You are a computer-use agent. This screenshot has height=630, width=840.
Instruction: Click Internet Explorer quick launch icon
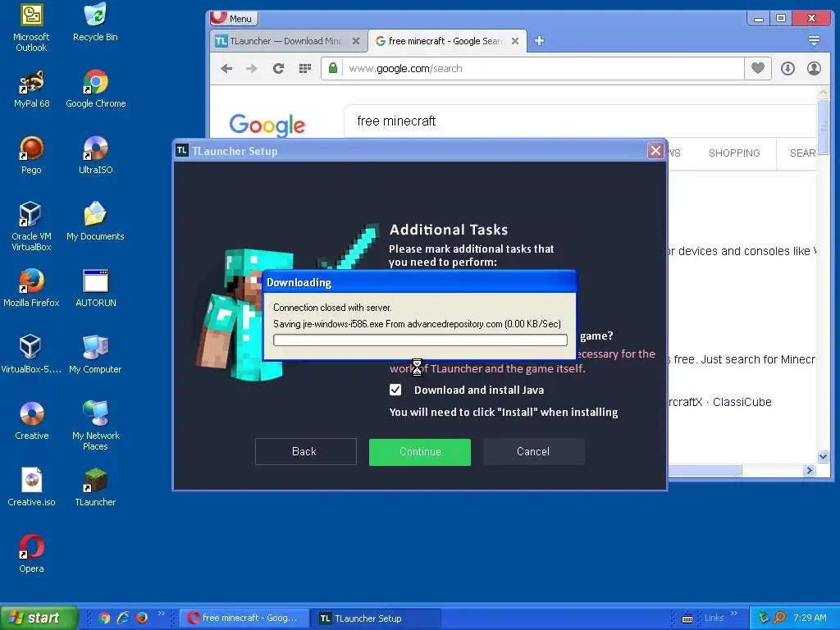click(x=123, y=618)
